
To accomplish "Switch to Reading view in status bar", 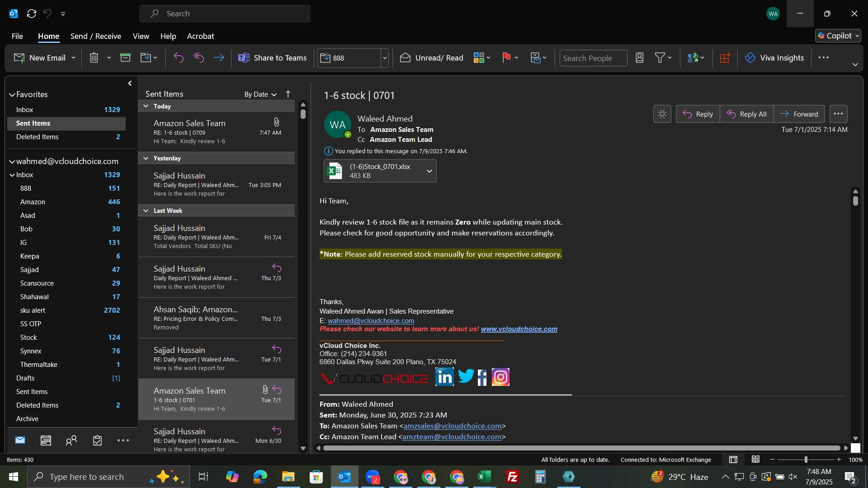I will 755,460.
